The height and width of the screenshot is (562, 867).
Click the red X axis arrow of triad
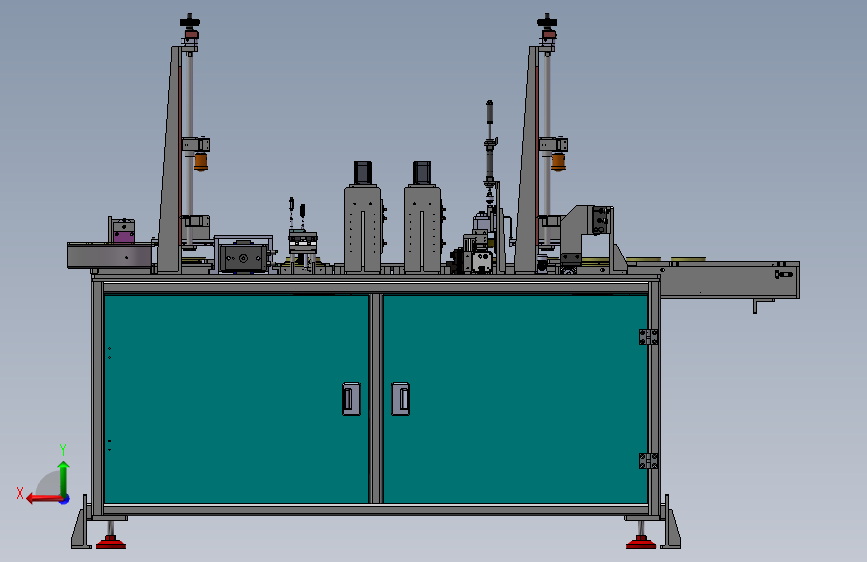pyautogui.click(x=43, y=499)
